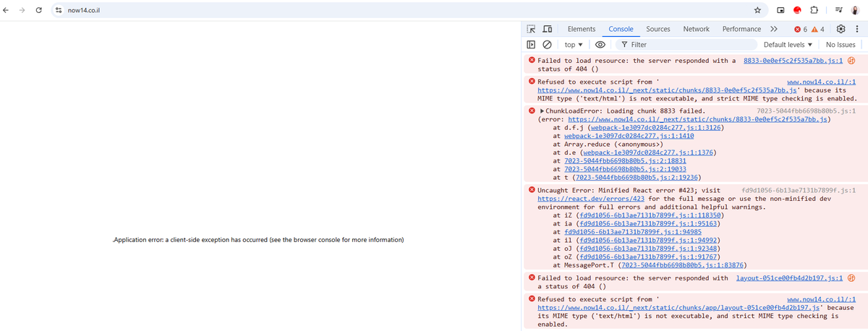This screenshot has height=331, width=868.
Task: Click the AI assistance icon beside 8833 error
Action: [851, 61]
